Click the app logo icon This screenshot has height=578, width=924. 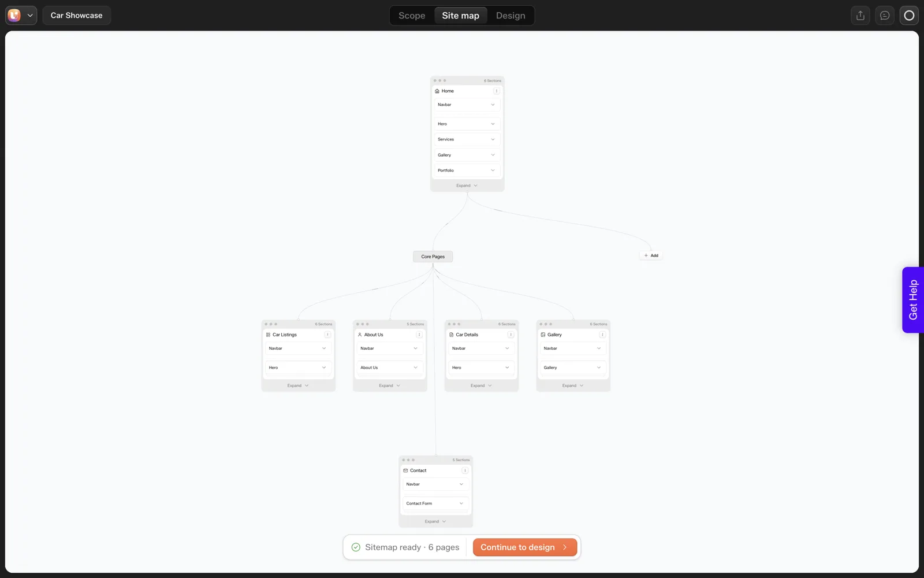click(x=14, y=16)
